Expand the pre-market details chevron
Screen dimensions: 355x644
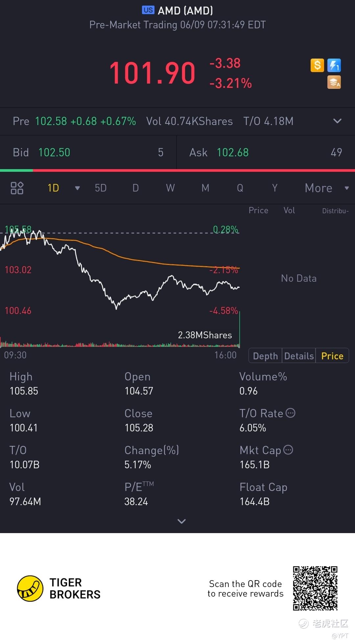(x=338, y=121)
